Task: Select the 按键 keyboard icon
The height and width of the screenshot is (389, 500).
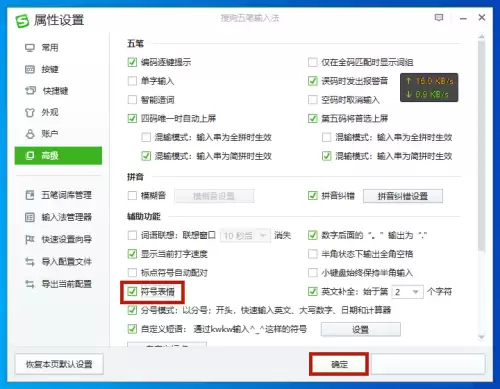Action: pyautogui.click(x=30, y=69)
